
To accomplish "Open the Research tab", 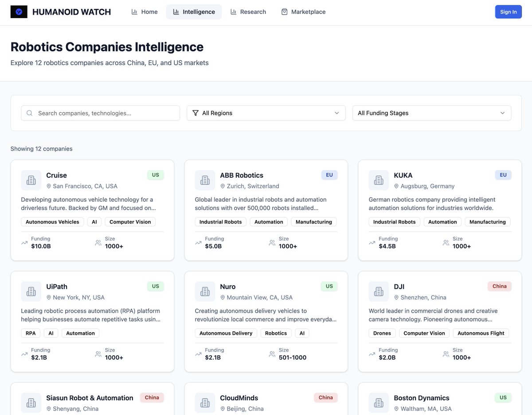I will point(248,12).
